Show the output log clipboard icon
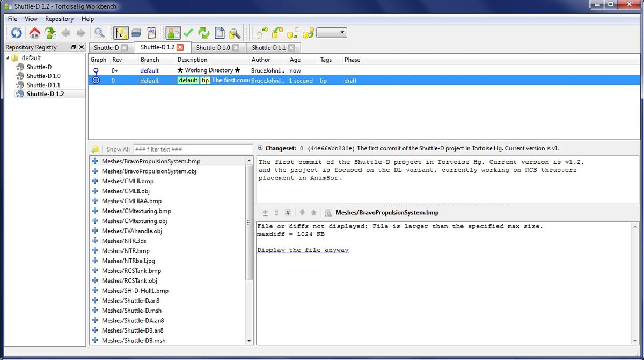Viewport: 644px width, 360px height. pyautogui.click(x=151, y=33)
